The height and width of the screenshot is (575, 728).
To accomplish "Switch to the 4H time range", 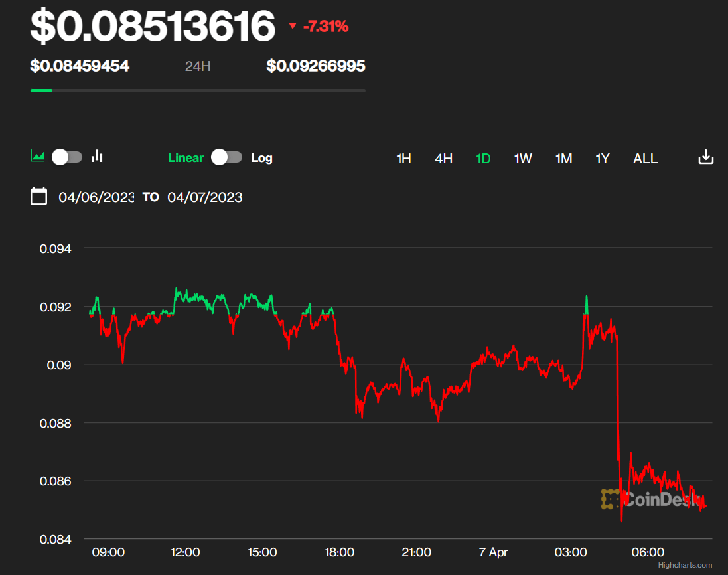I will coord(443,159).
